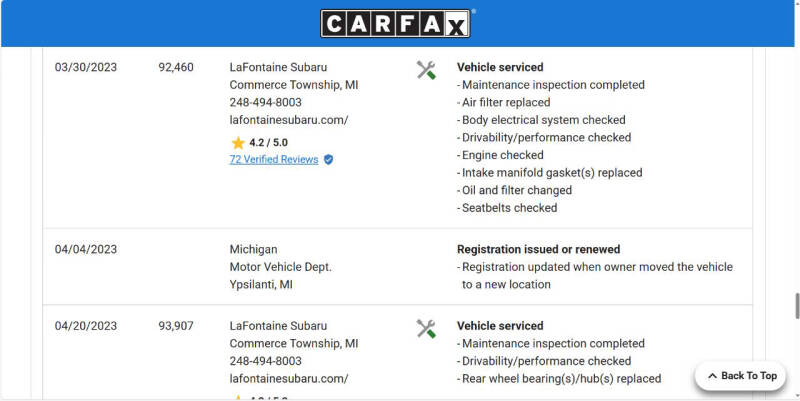
Task: Click the page's vertical scrollbar thumb
Action: point(796,305)
